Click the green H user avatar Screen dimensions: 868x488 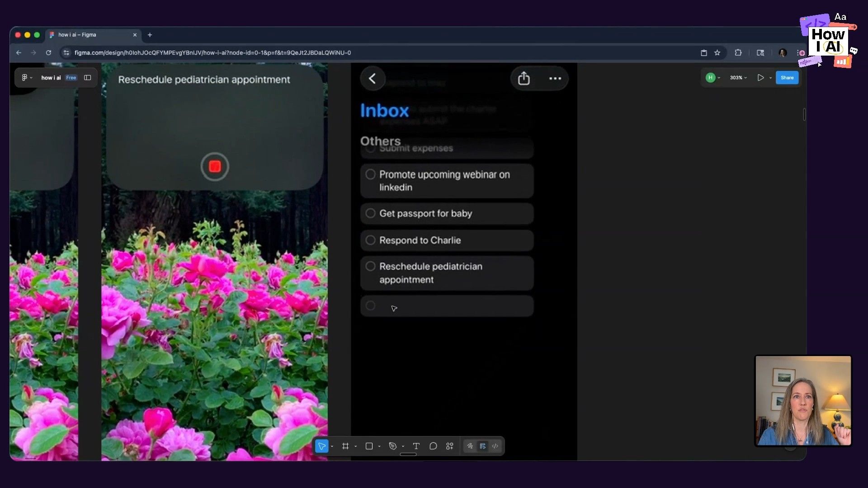click(x=710, y=78)
